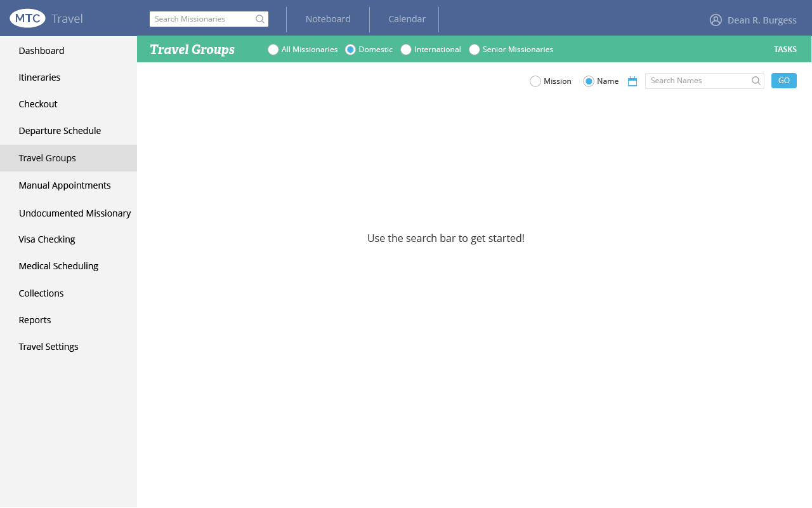Screen dimensions: 812x508
Task: Click the MTC logo icon
Action: [x=27, y=18]
